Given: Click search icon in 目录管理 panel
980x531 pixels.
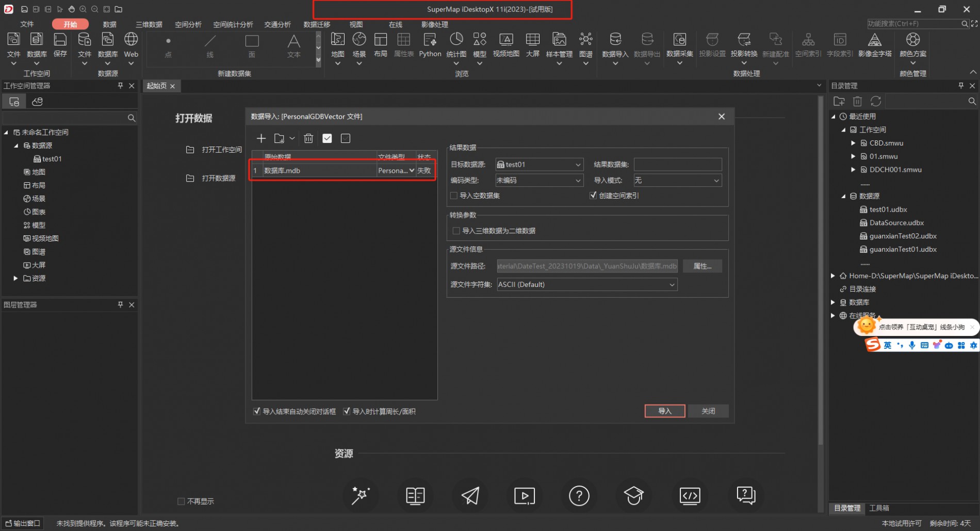Looking at the screenshot, I should pyautogui.click(x=972, y=101).
